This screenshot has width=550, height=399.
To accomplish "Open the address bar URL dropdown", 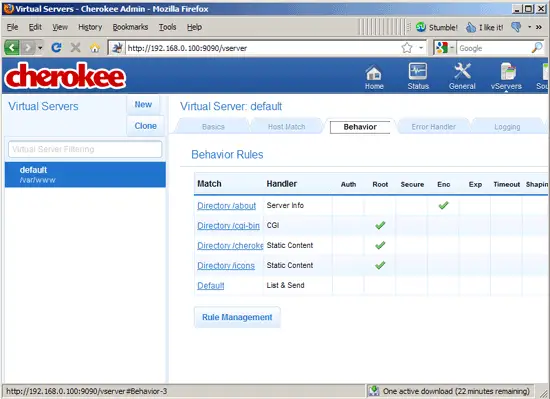I will coord(421,48).
